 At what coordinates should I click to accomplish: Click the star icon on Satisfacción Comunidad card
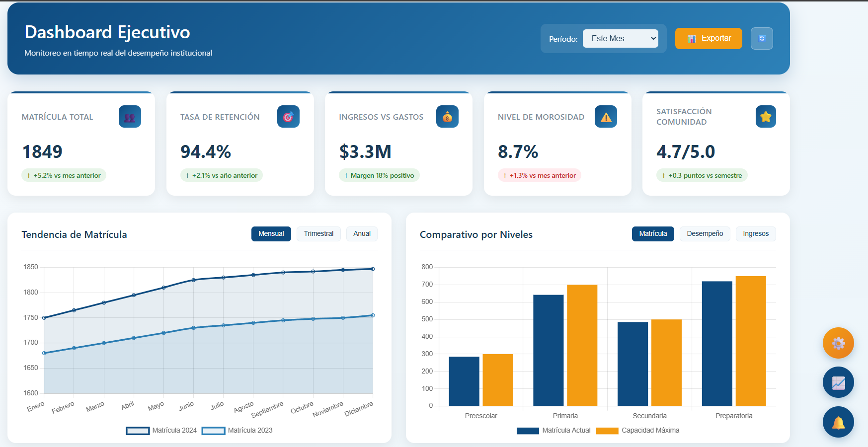[766, 117]
